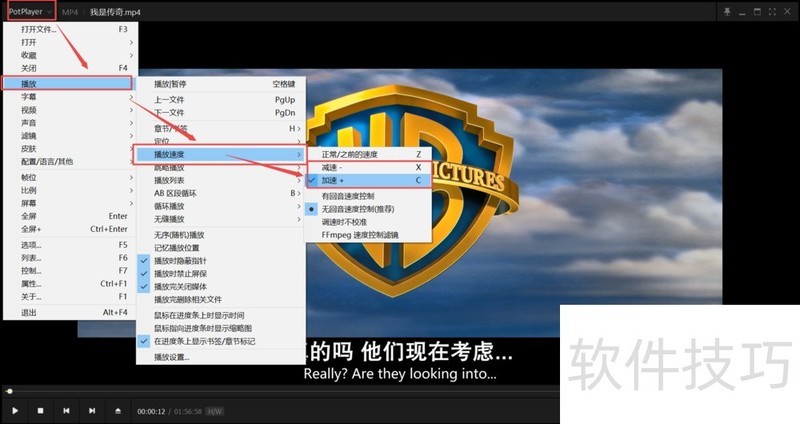Pin the player window on top

tap(727, 12)
